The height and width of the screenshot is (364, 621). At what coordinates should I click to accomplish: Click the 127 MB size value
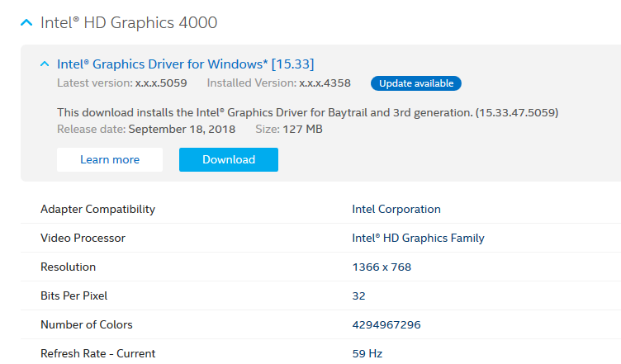pyautogui.click(x=301, y=130)
